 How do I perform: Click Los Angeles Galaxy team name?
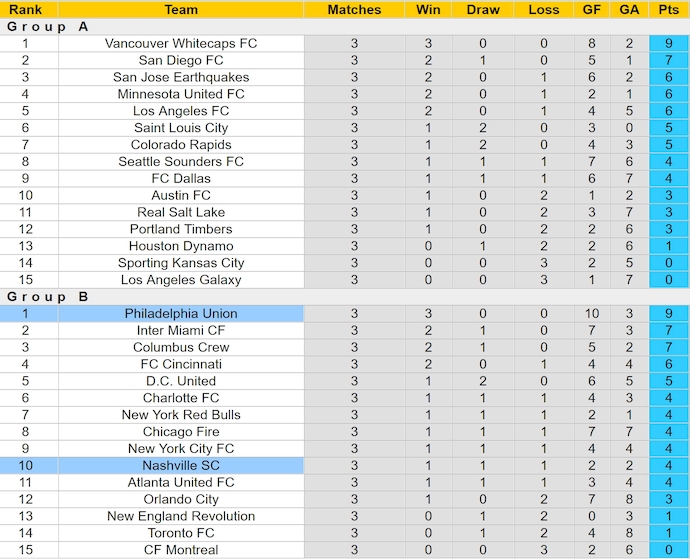point(181,279)
